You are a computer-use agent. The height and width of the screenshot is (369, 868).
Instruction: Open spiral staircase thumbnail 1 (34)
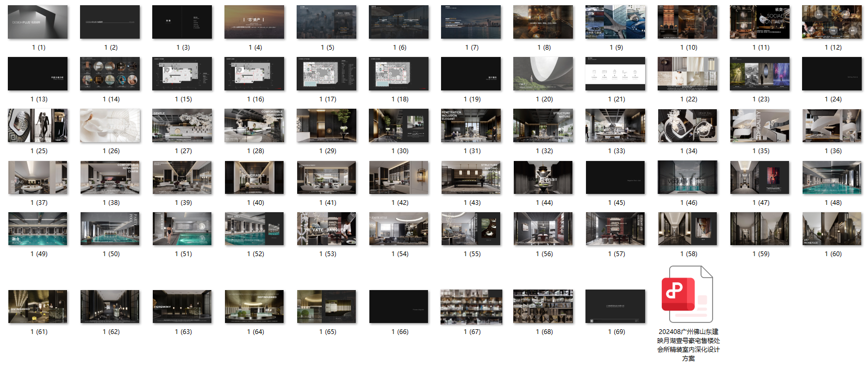point(687,125)
